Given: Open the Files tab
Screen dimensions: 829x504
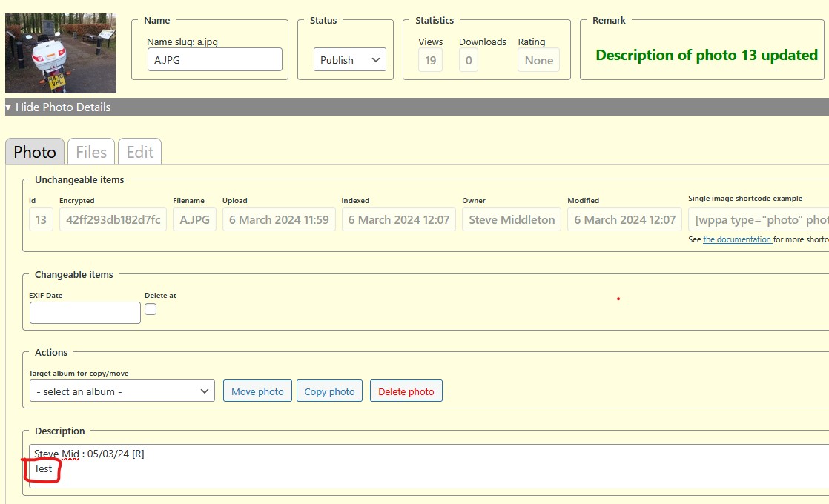Looking at the screenshot, I should pos(91,152).
